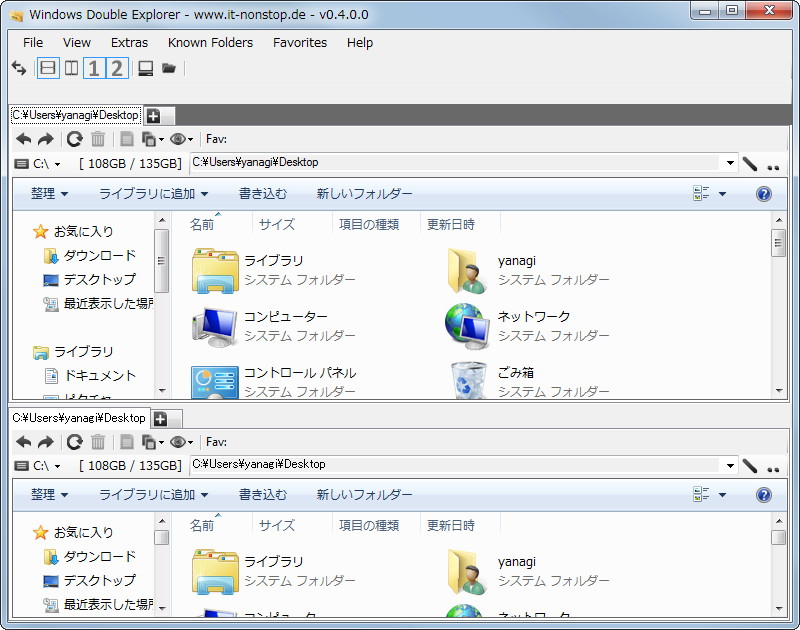Viewport: 800px width, 630px height.
Task: Open 整理 menu in upper pane
Action: [49, 194]
